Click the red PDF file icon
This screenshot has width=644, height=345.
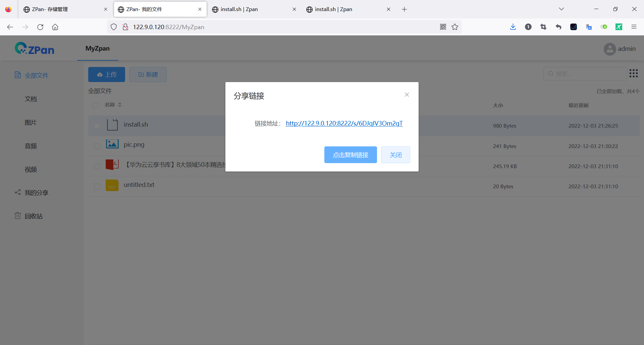pyautogui.click(x=112, y=164)
